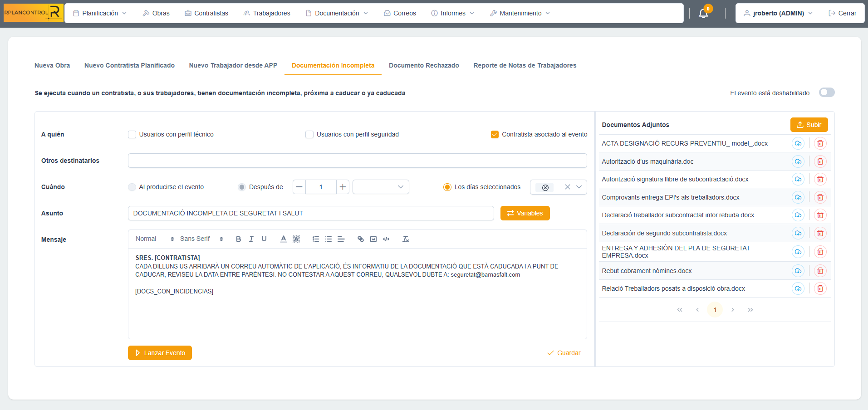Delete Rebut cobrament nòmines.docx attachment
The width and height of the screenshot is (868, 410).
click(x=820, y=271)
